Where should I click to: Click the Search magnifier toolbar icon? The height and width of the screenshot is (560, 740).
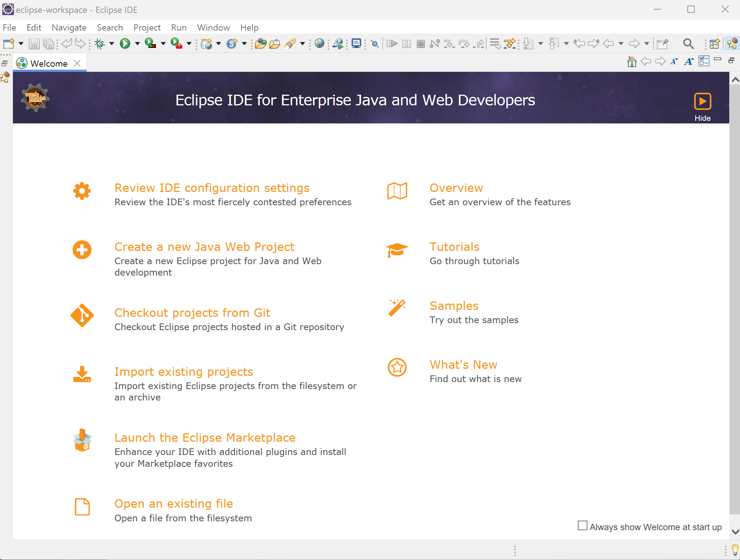click(x=688, y=44)
